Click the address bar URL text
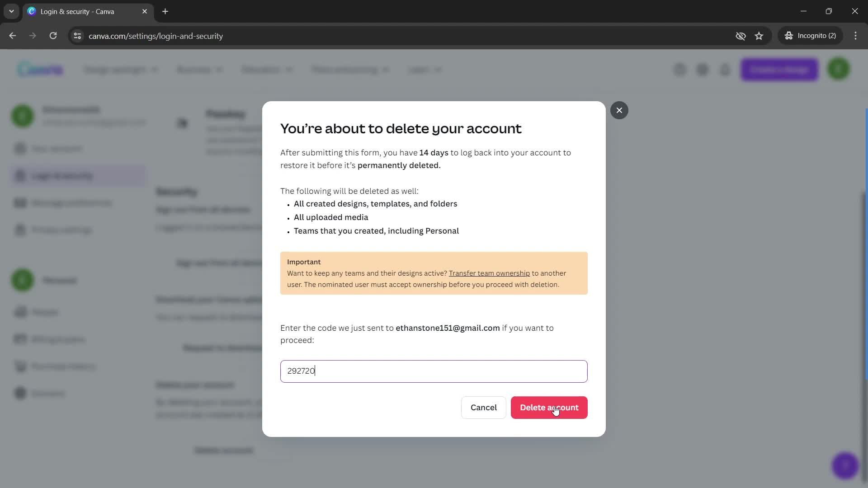 point(156,36)
